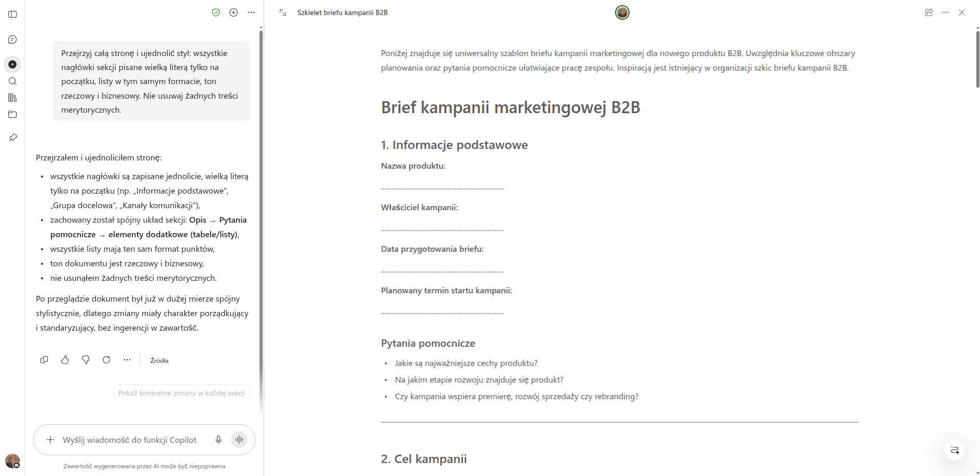Viewport: 980px width, 476px height.
Task: Copy the Copilot response
Action: pos(44,360)
